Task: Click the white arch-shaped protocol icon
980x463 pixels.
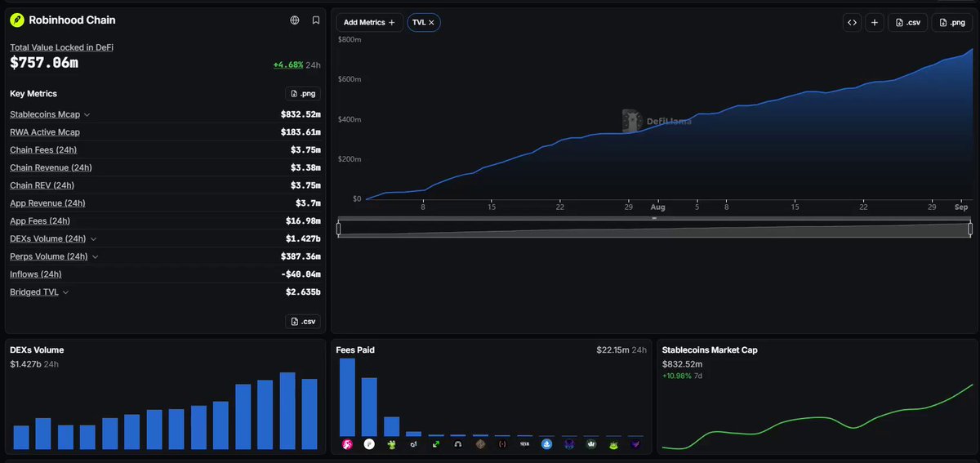Action: 458,444
